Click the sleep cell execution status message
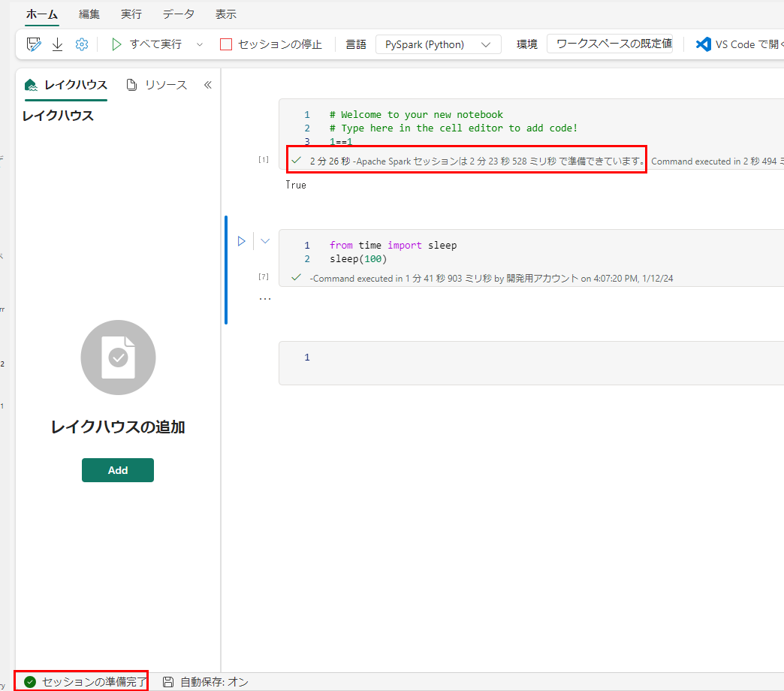Image resolution: width=784 pixels, height=691 pixels. [x=491, y=279]
